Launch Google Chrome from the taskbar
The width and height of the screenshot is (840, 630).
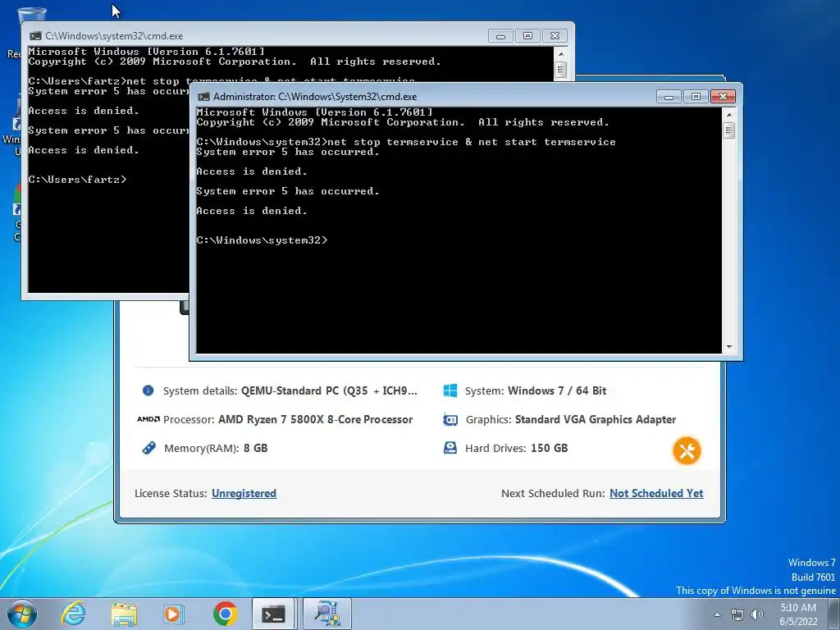[225, 614]
